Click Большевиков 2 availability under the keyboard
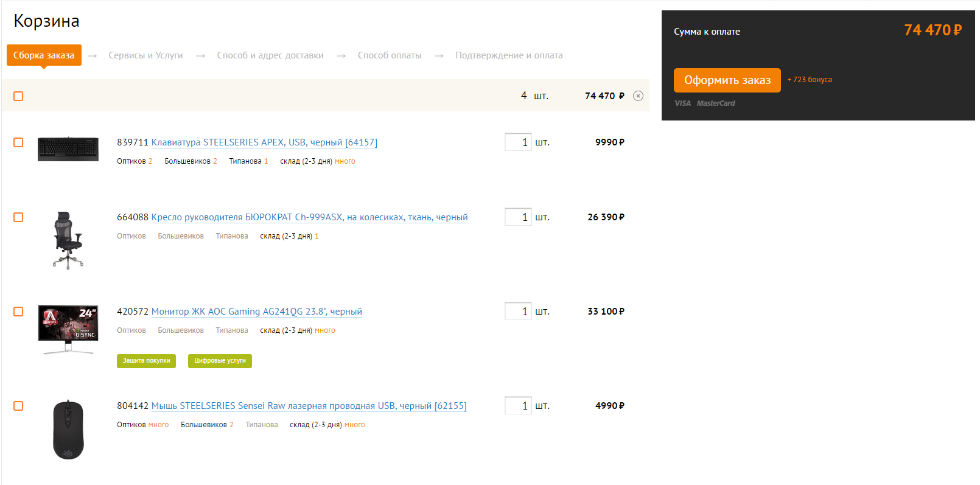Image resolution: width=980 pixels, height=485 pixels. click(191, 161)
